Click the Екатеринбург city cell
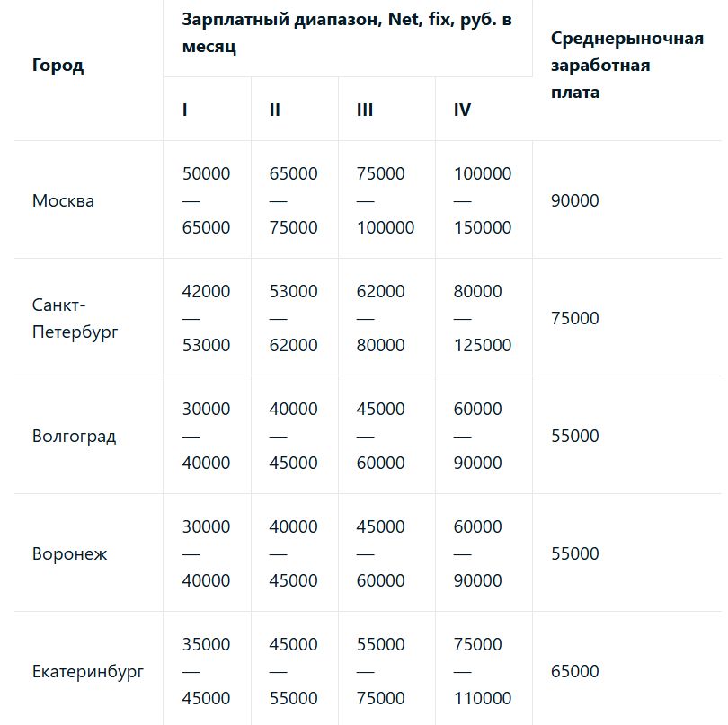 (87, 671)
